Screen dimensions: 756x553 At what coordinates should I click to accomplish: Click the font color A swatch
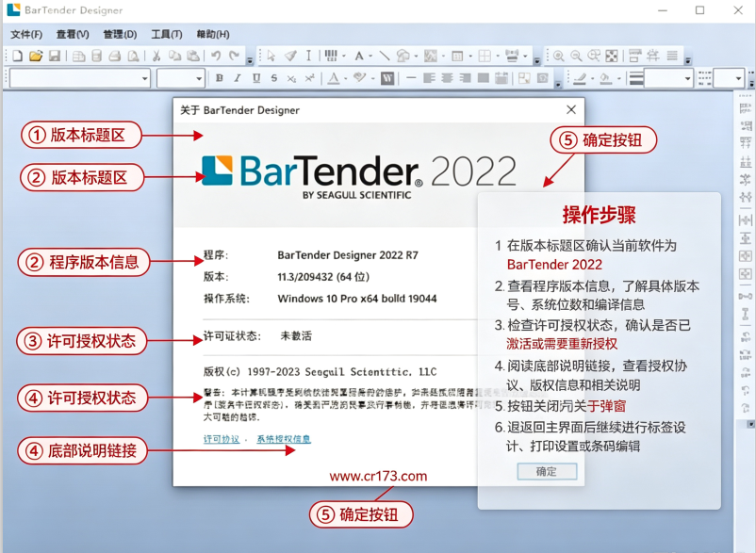pyautogui.click(x=334, y=78)
